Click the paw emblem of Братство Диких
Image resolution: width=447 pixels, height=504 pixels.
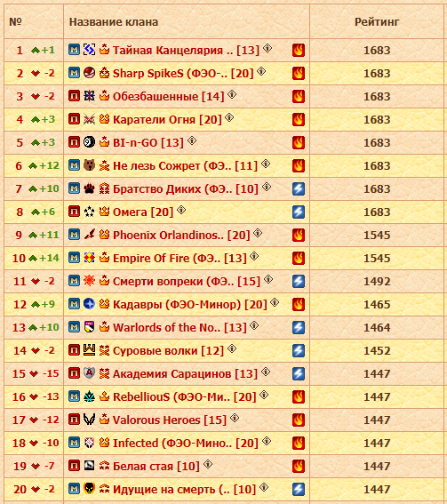tap(89, 188)
